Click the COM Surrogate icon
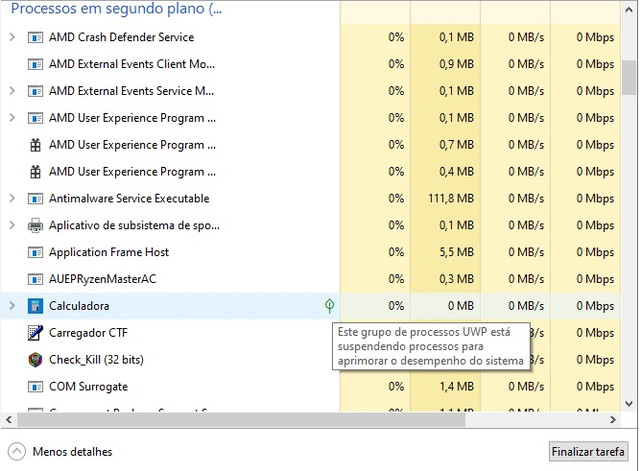 click(35, 387)
